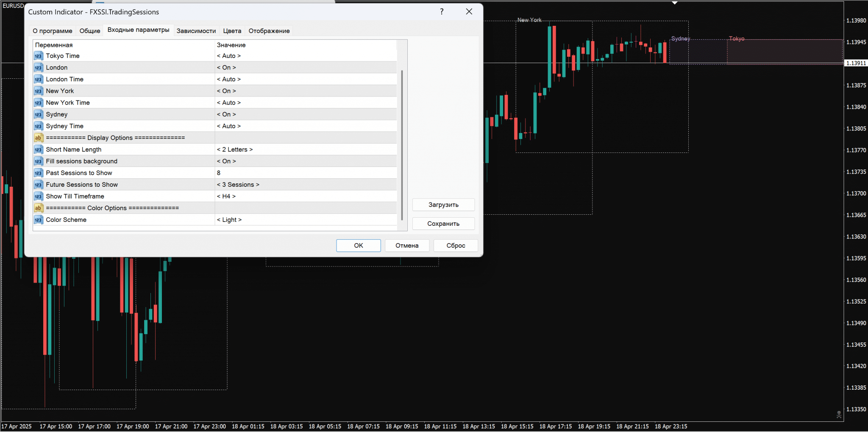Click the Color Options string icon
This screenshot has height=432, width=868.
(38, 208)
